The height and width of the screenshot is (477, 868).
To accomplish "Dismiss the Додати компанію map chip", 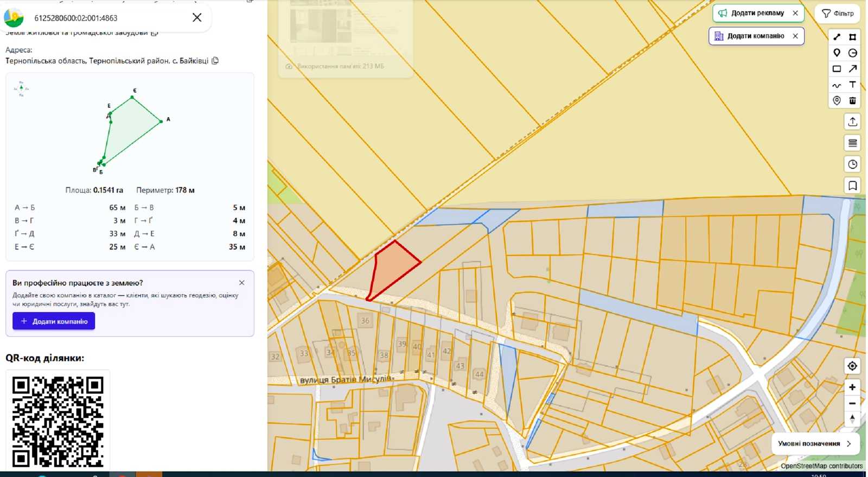I will point(795,36).
